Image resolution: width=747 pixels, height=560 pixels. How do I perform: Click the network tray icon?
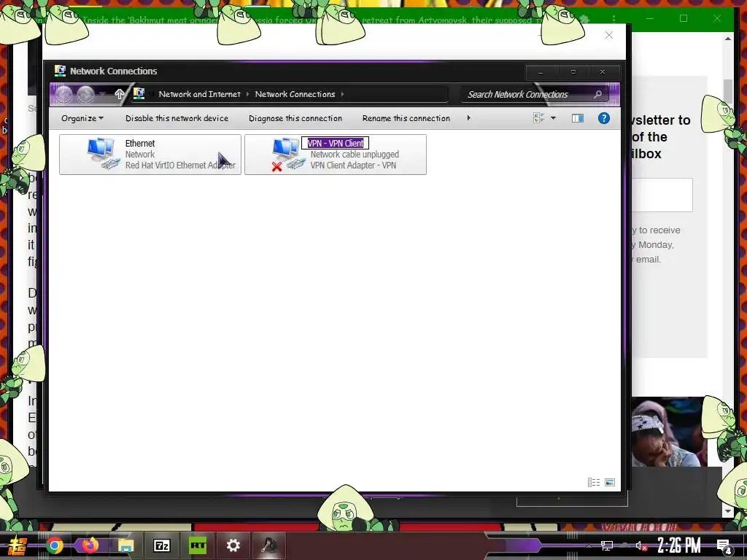point(606,545)
